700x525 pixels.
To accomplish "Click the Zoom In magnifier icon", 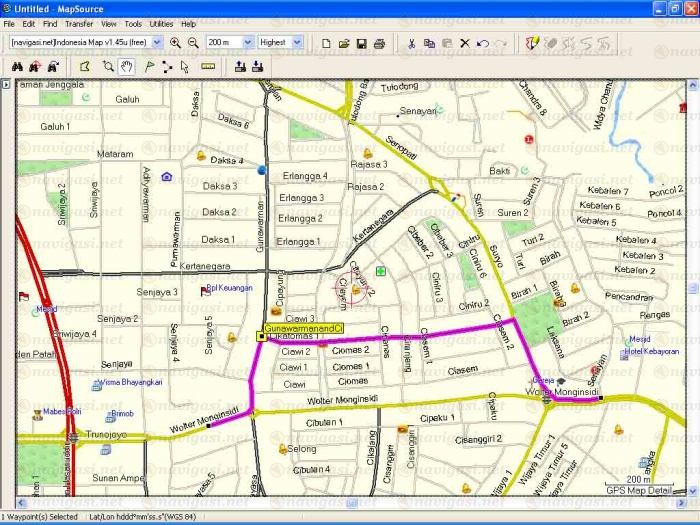I will (176, 43).
